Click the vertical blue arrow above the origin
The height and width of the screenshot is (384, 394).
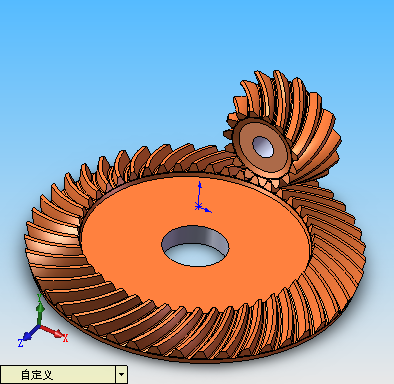click(199, 193)
